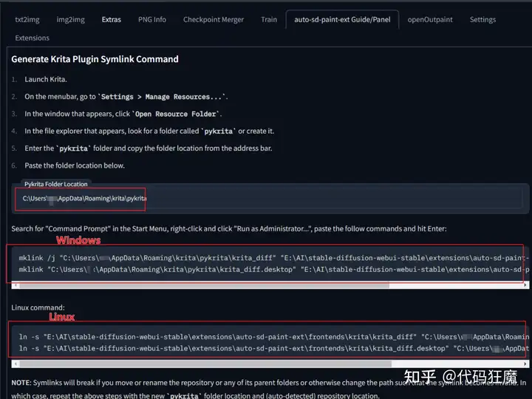This screenshot has height=399, width=532.
Task: Click the 'Search for "Command Prompt"' instruction text
Action: [229, 229]
